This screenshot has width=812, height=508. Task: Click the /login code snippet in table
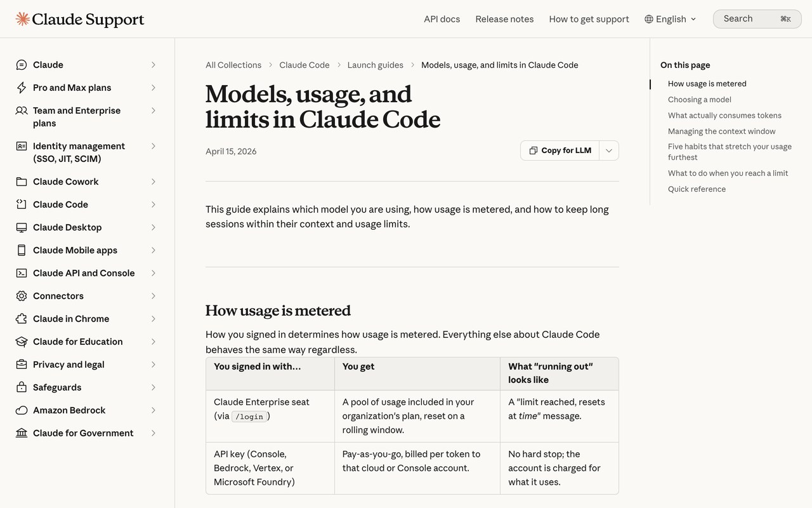click(249, 417)
